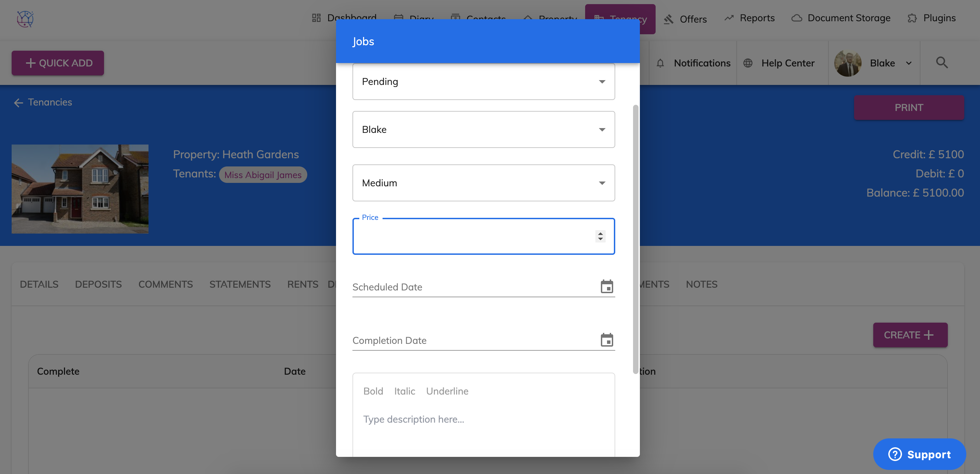Toggle Underline formatting in description editor
980x474 pixels.
(x=447, y=391)
